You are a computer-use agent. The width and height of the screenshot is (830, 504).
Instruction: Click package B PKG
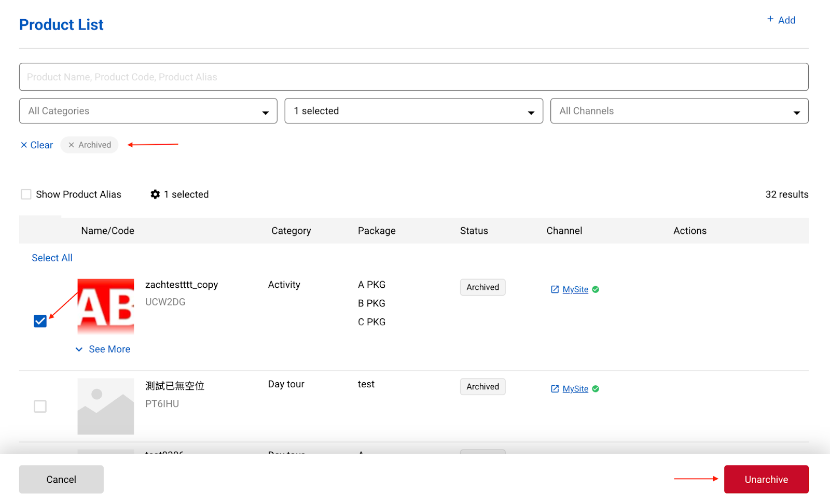click(x=371, y=303)
